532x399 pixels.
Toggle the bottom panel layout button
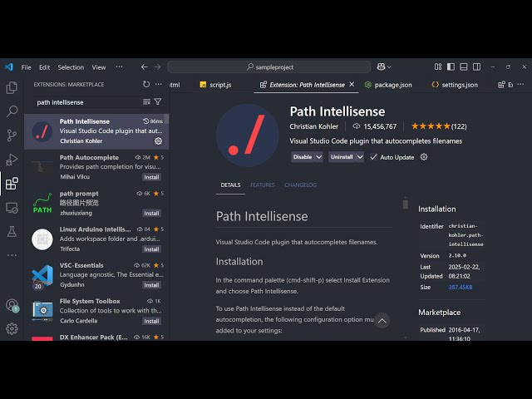click(x=461, y=67)
